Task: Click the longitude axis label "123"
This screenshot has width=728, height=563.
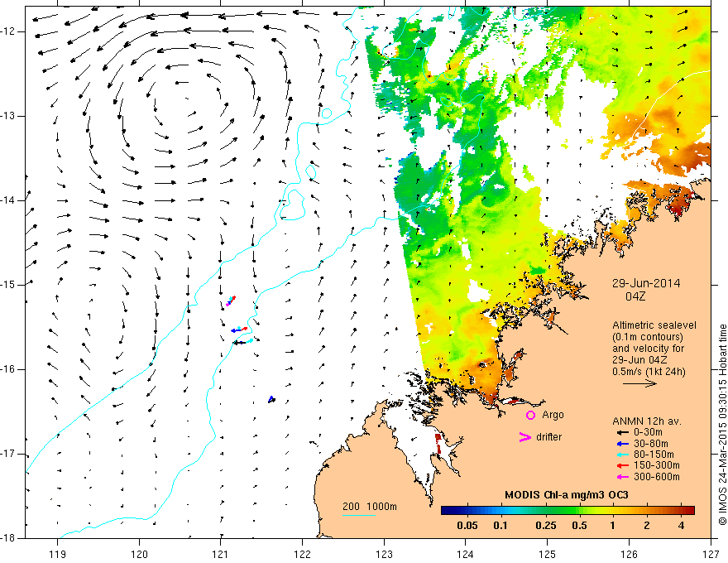Action: tap(384, 555)
